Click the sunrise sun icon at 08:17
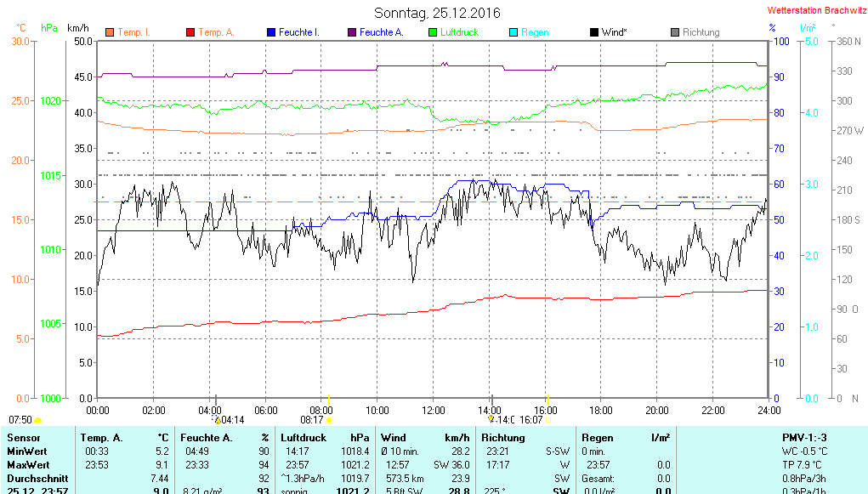This screenshot has width=868, height=494. tap(329, 419)
